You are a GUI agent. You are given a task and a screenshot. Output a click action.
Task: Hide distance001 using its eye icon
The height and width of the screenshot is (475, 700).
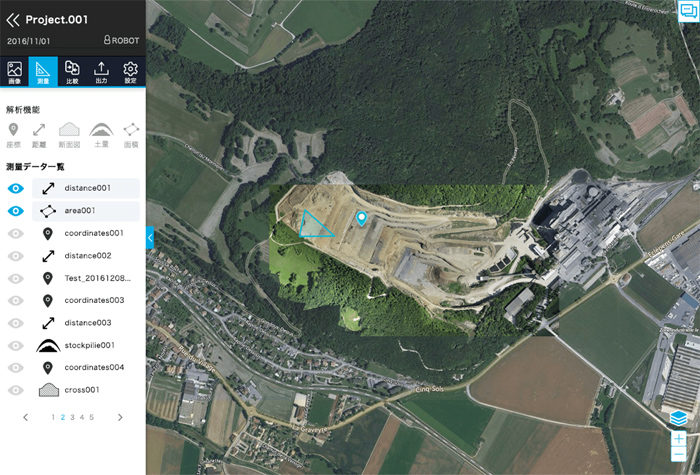click(15, 188)
